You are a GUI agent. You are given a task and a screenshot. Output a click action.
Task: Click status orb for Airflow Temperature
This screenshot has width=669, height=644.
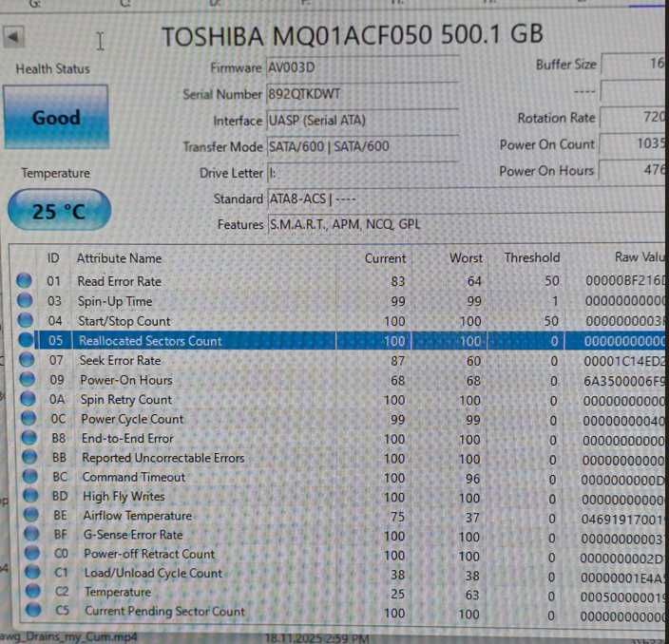pyautogui.click(x=30, y=515)
